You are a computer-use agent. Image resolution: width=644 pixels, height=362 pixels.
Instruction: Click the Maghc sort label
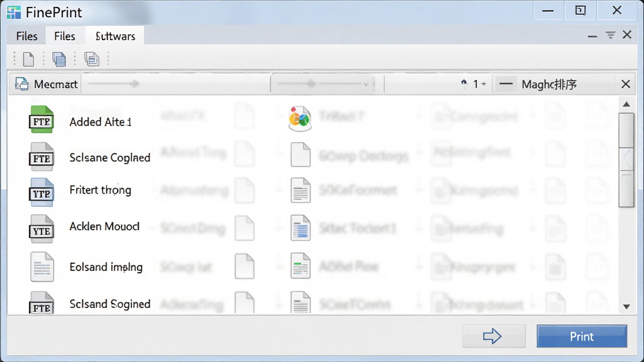pyautogui.click(x=549, y=84)
